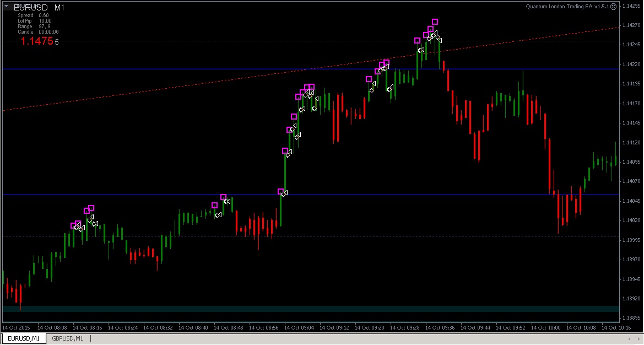Image resolution: width=644 pixels, height=345 pixels.
Task: Click the 14 Oct 08:48 time label
Action: point(229,328)
